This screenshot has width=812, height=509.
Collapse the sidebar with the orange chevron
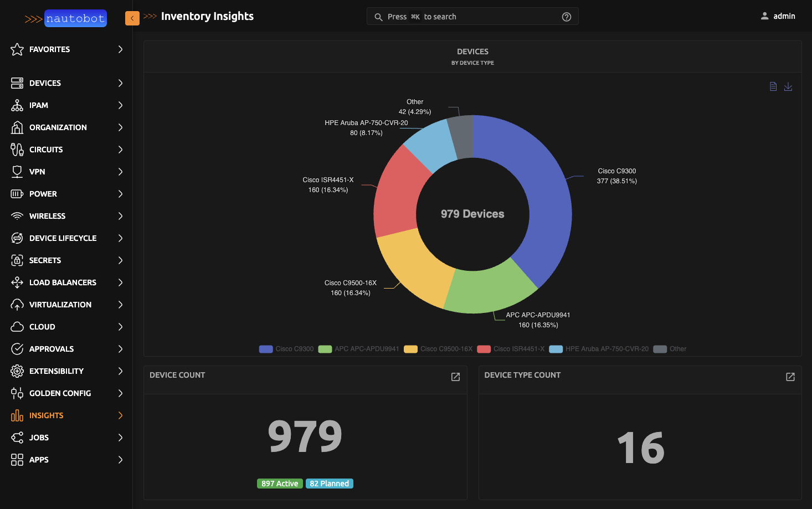pyautogui.click(x=132, y=18)
